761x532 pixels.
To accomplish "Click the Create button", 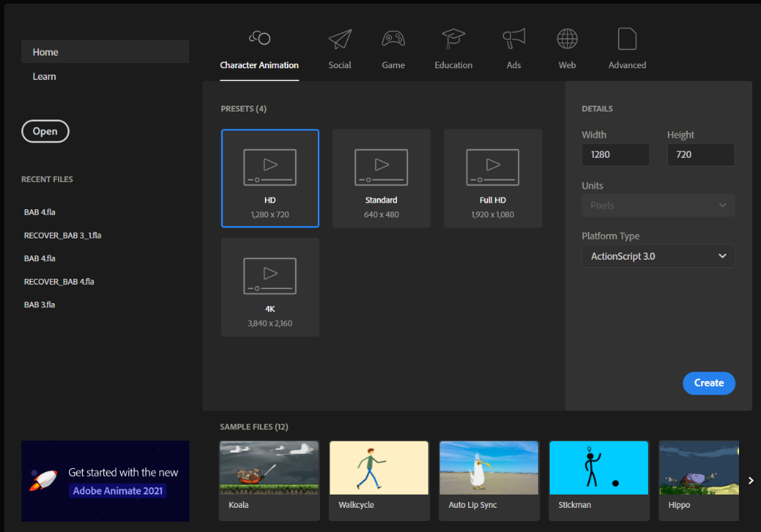I will pos(709,383).
